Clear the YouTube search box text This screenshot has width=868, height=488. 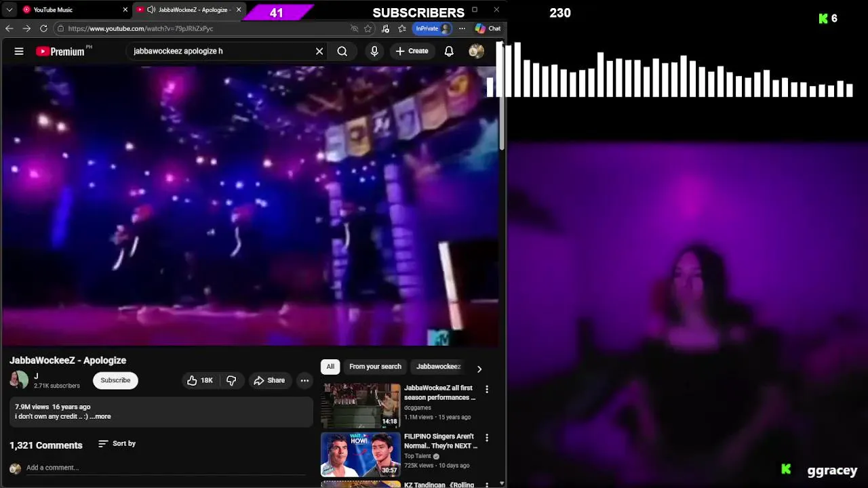point(319,51)
